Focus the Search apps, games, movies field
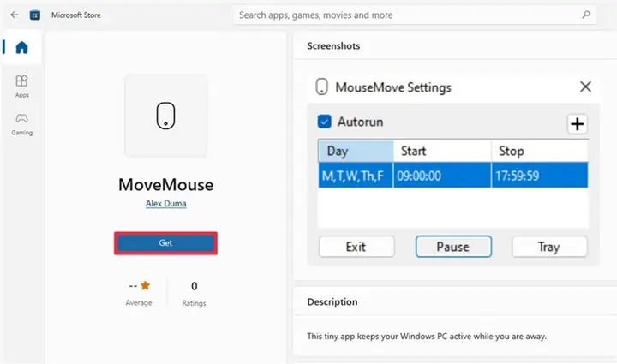The width and height of the screenshot is (617, 364). (415, 15)
